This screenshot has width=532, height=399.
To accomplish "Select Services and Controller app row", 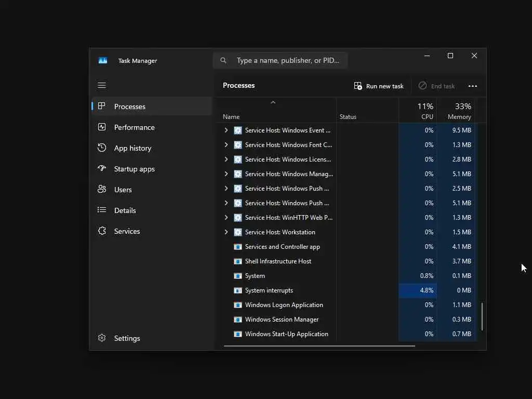I will [347, 247].
